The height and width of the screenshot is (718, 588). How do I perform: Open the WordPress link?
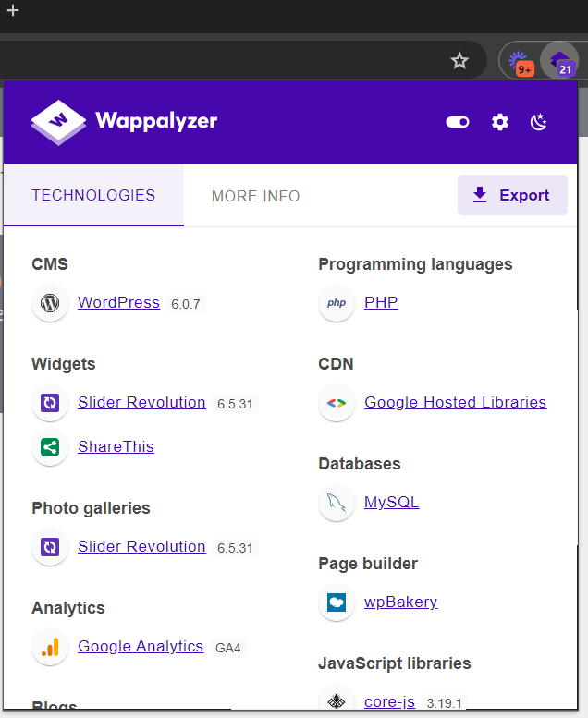(118, 302)
